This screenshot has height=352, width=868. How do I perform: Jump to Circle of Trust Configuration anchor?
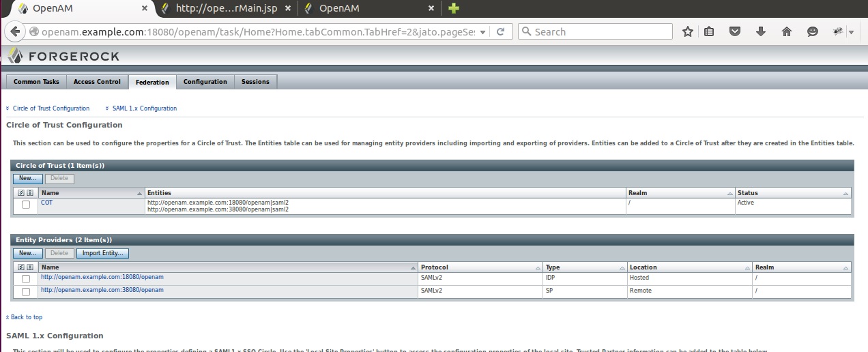(x=51, y=108)
